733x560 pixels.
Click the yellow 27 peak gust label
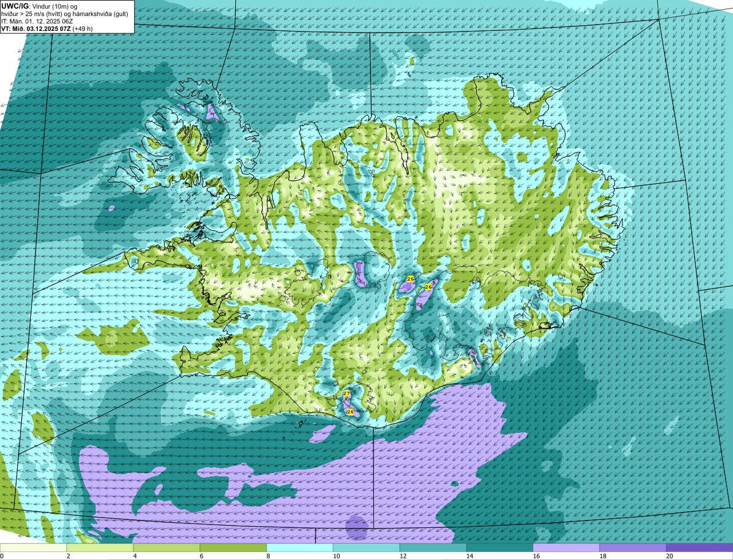[x=346, y=393]
